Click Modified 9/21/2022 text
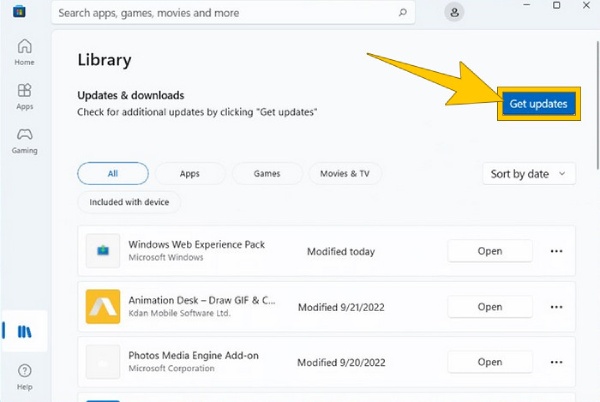This screenshot has width=600, height=402. click(x=341, y=307)
